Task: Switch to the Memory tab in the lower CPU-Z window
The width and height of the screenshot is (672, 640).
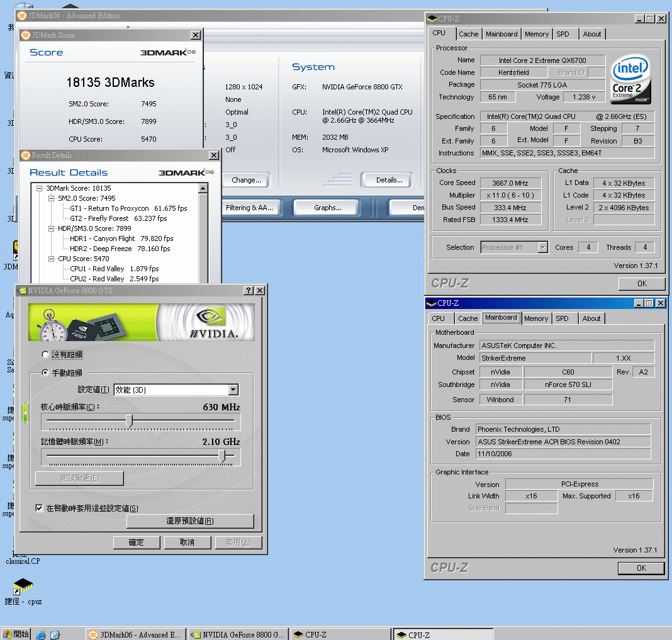Action: coord(535,318)
